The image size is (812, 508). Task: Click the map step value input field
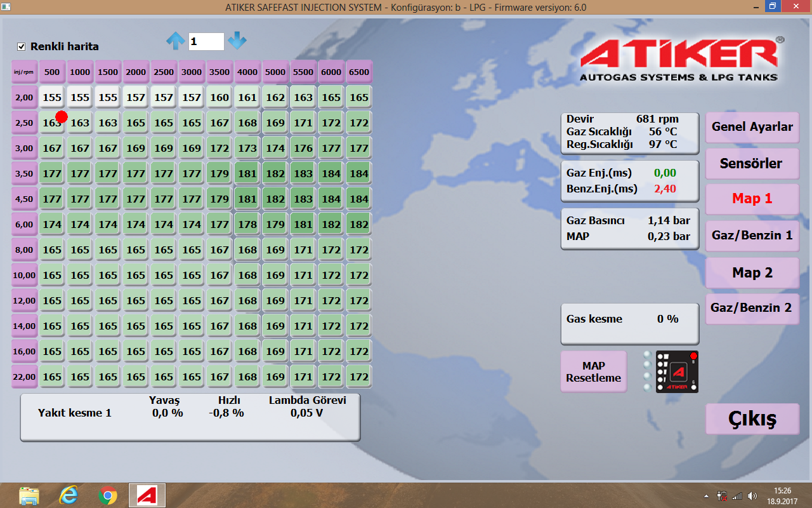pyautogui.click(x=206, y=41)
